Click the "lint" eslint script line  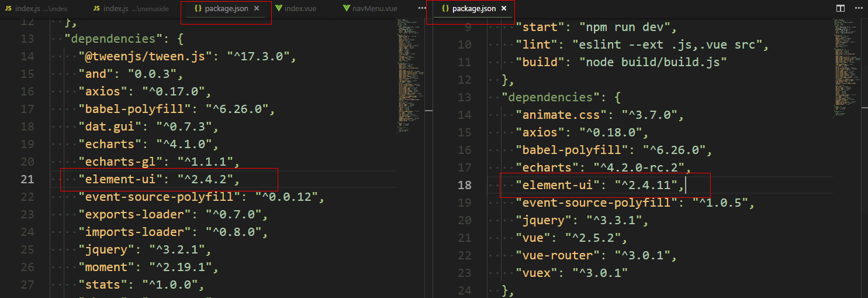641,44
